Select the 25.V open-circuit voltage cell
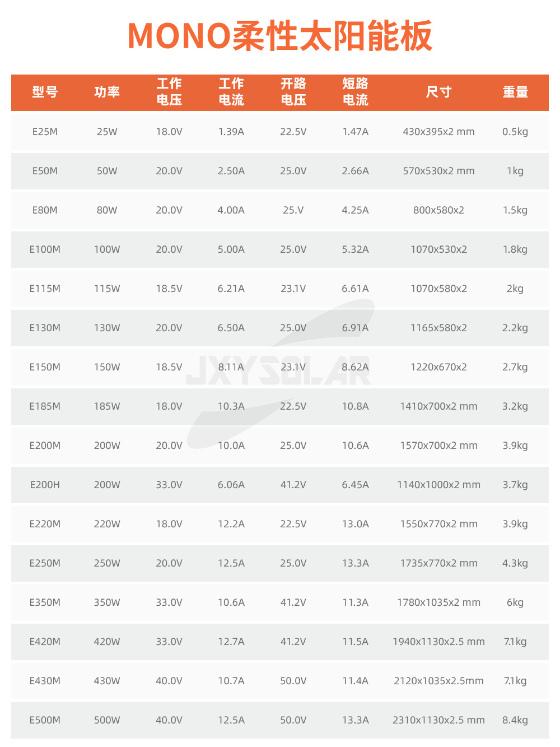Viewport: 560px width, 747px height. 293,210
